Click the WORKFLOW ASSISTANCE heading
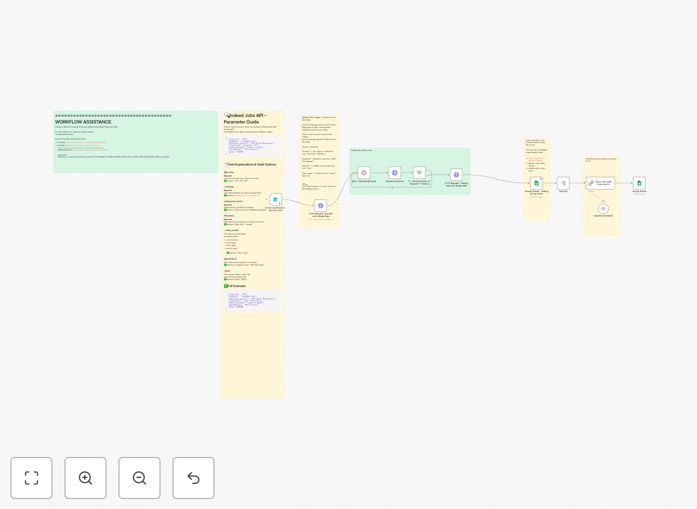 click(x=83, y=122)
